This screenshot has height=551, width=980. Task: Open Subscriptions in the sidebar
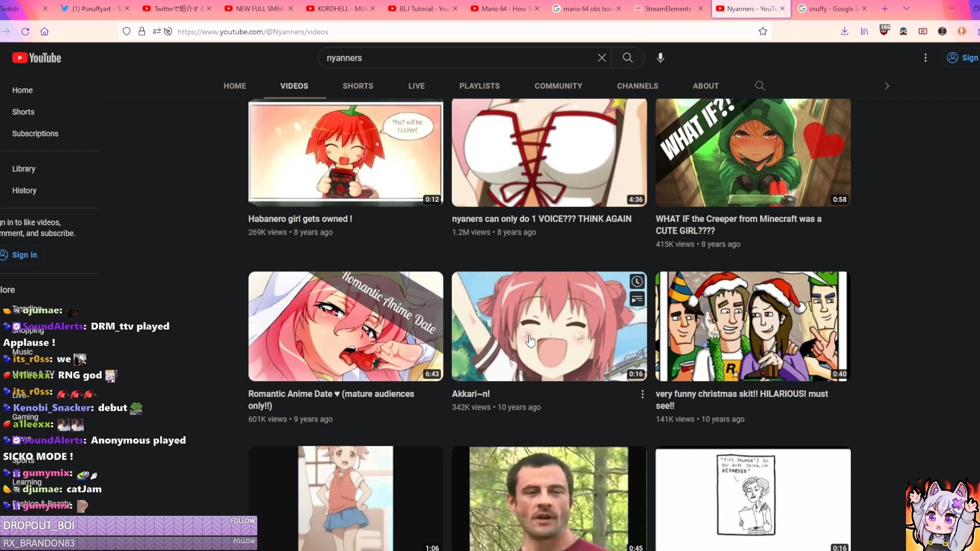tap(35, 134)
